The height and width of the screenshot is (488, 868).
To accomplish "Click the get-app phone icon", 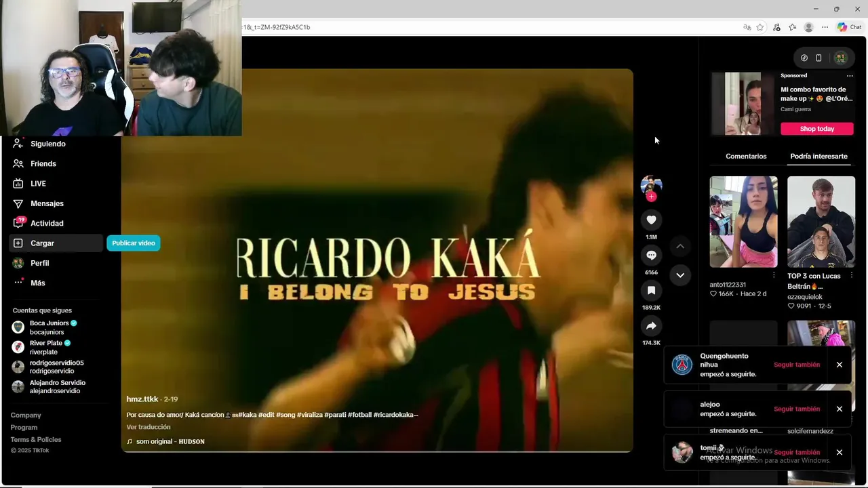I will 818,58.
